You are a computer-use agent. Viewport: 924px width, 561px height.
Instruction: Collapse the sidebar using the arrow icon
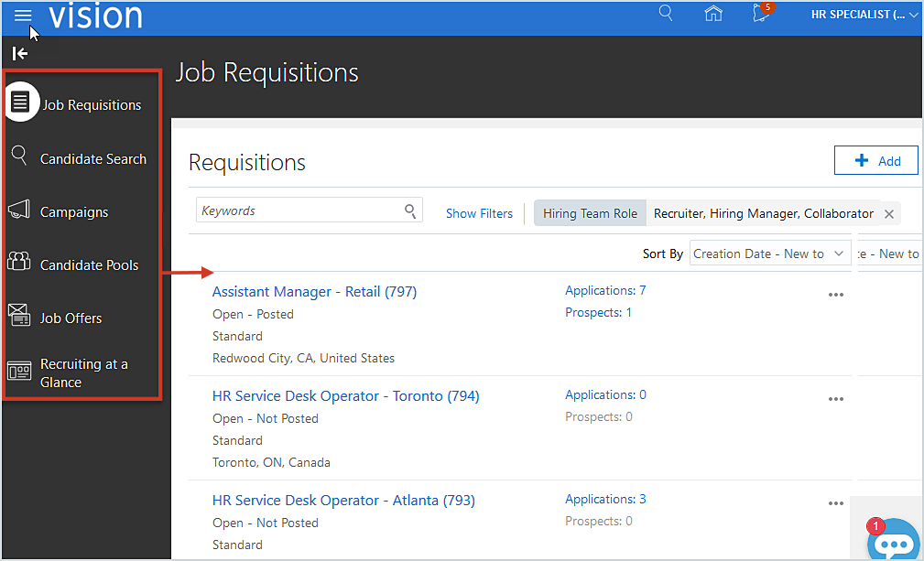coord(18,53)
